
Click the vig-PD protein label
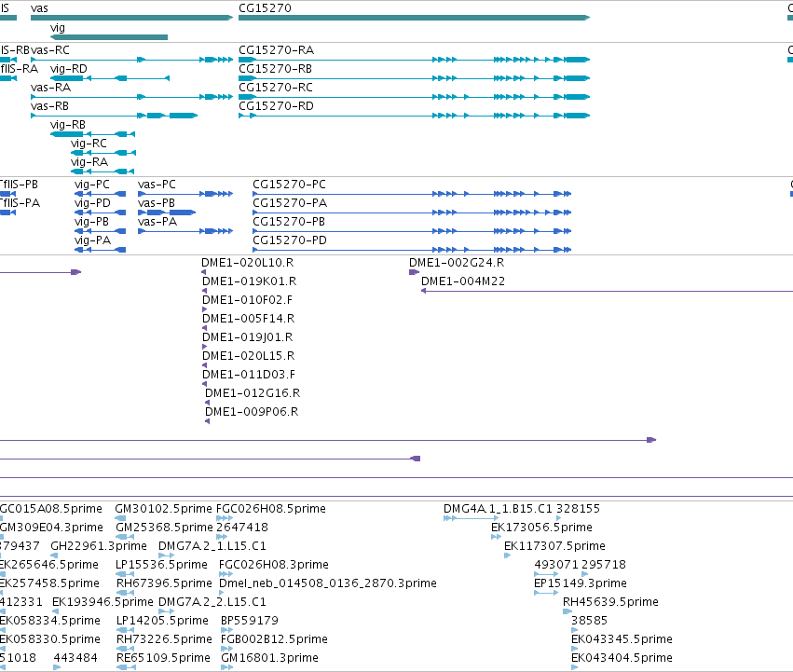click(x=92, y=203)
